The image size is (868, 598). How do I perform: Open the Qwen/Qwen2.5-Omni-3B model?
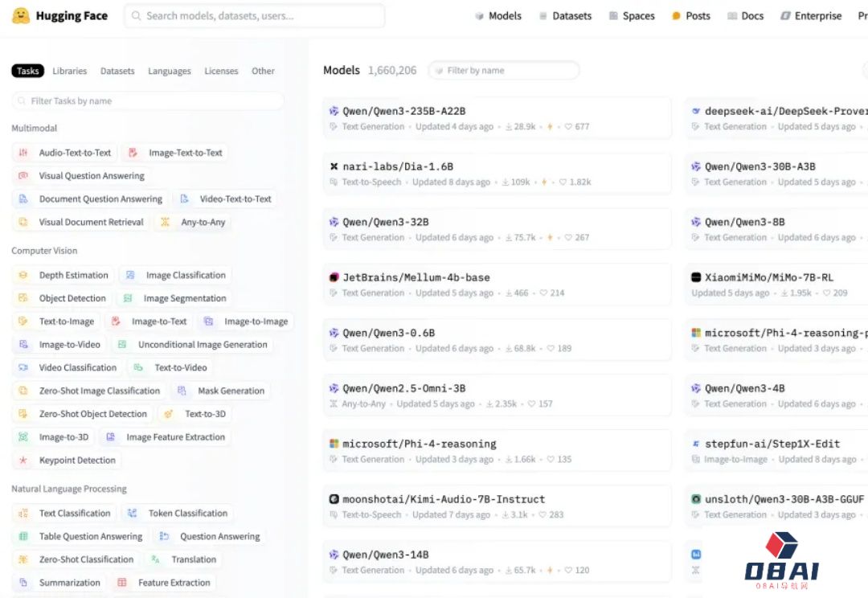click(497, 395)
